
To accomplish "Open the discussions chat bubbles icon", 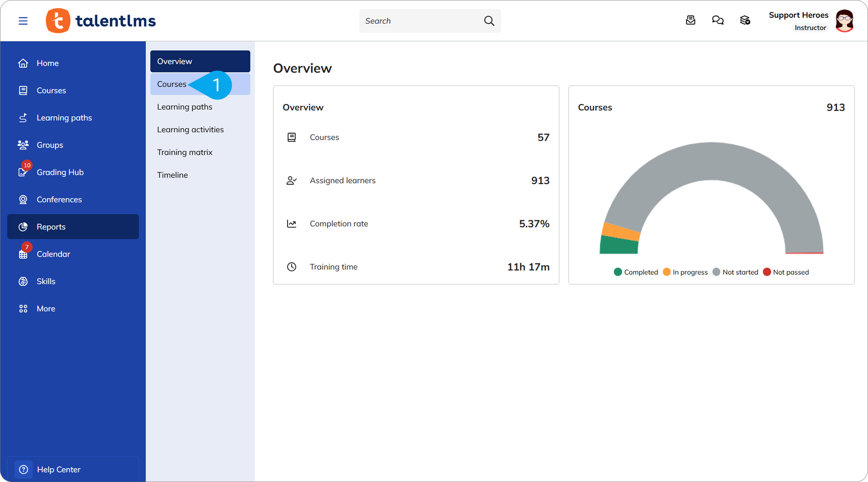I will coord(718,20).
